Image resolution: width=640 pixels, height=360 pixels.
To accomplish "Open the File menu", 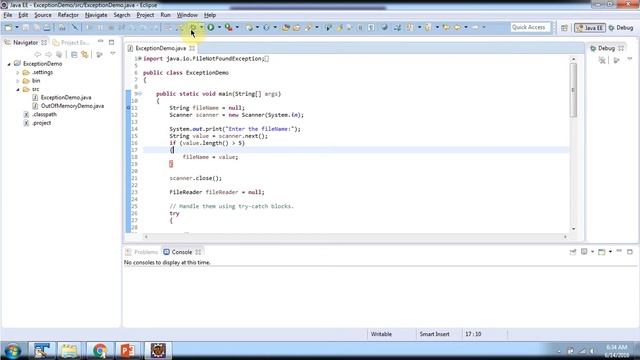I will [x=8, y=15].
